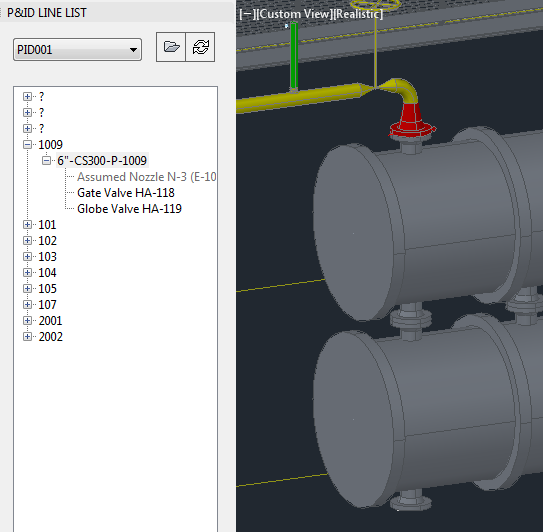Open the Realistic visual style menu
Viewport: 543px width, 532px height.
358,14
